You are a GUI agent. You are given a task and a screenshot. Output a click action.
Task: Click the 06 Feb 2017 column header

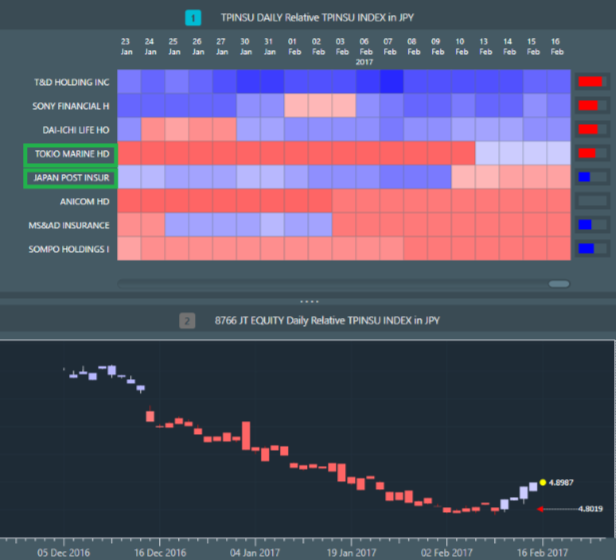(x=365, y=52)
